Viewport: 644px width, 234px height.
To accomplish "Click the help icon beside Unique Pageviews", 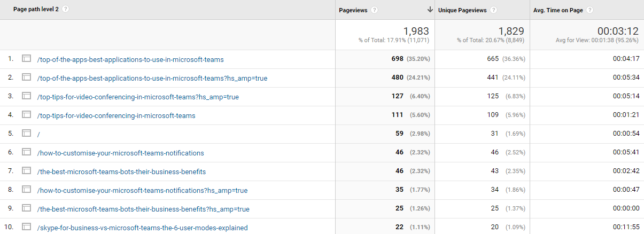I will (493, 10).
